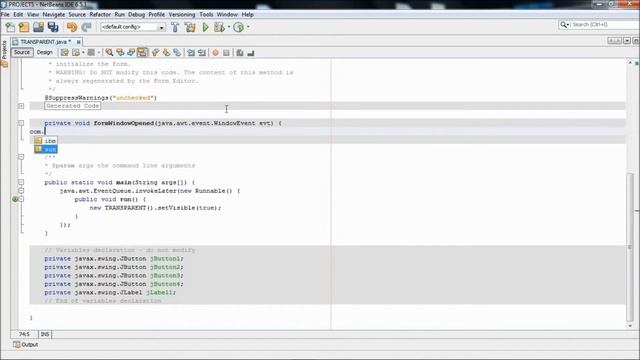This screenshot has height=360, width=640.
Task: Open the editor Back history dropdown arrow
Action: coord(83,53)
